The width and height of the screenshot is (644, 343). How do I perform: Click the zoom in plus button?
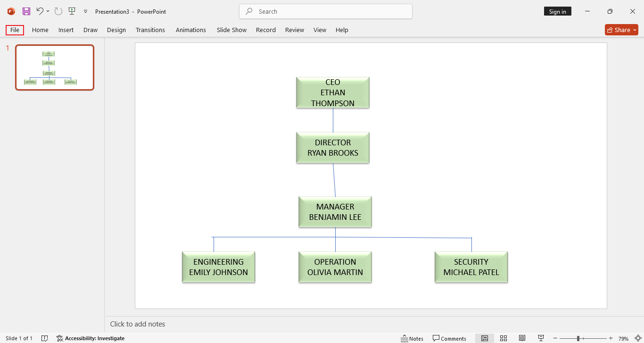coord(611,338)
